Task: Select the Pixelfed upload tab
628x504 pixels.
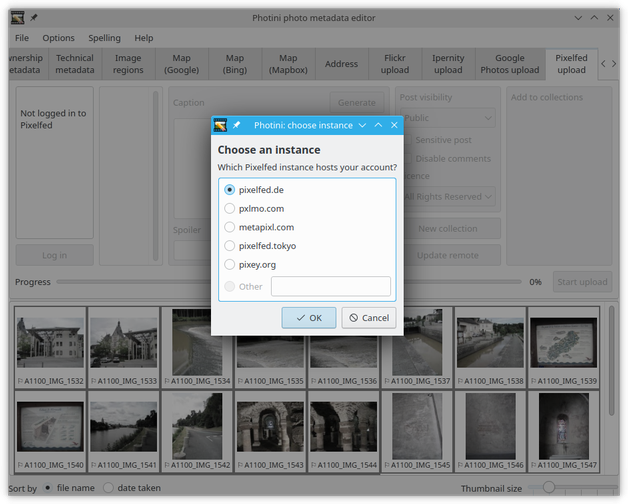Action: [x=572, y=64]
